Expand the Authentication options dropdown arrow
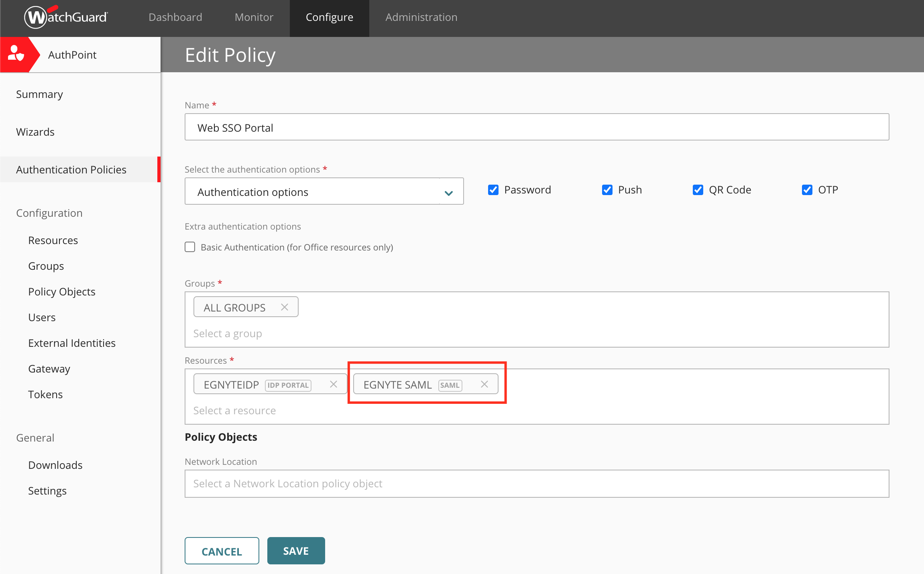 click(x=449, y=193)
